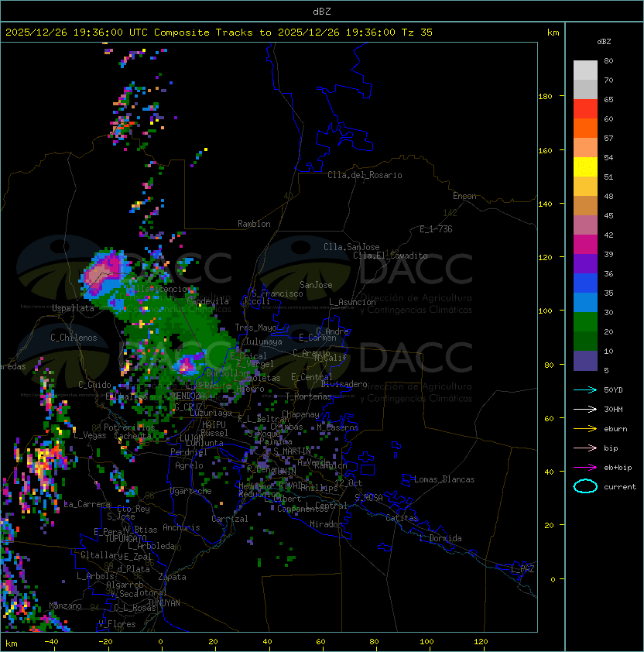Image resolution: width=644 pixels, height=652 pixels.
Task: Click the Manzano label
Action: click(x=65, y=606)
